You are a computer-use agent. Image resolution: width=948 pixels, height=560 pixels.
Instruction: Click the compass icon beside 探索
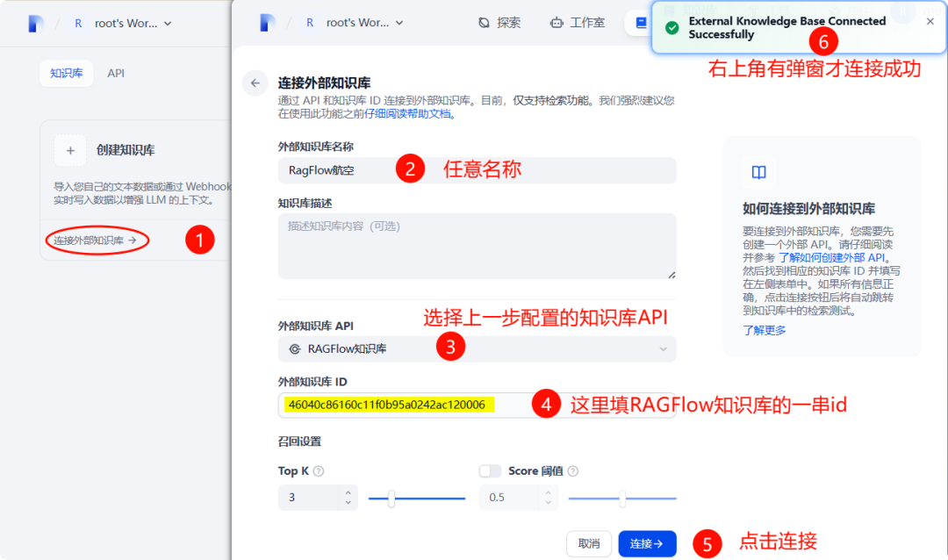tap(485, 23)
